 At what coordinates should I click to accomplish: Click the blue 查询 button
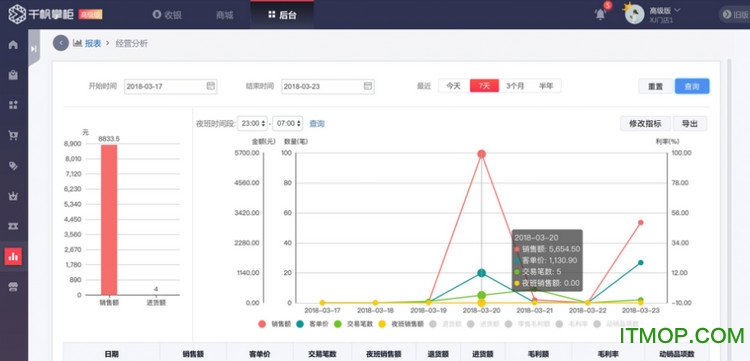[x=692, y=87]
